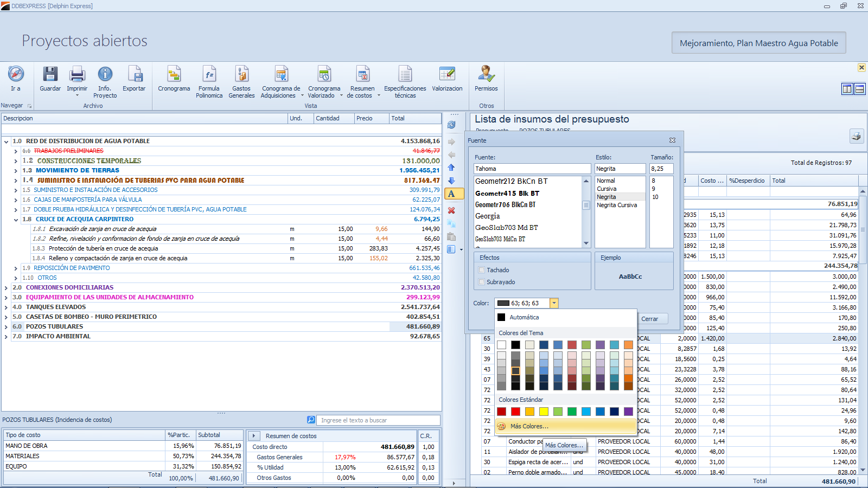Screen dimensions: 868x488
Task: Pick the red standard color swatch
Action: pos(515,412)
